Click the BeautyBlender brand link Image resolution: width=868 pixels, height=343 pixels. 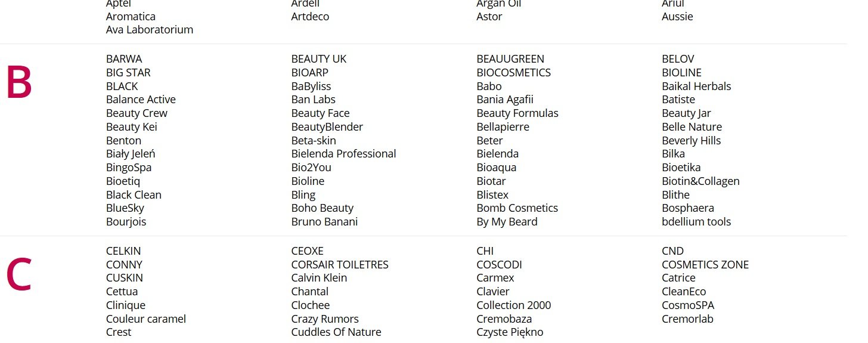(x=327, y=127)
